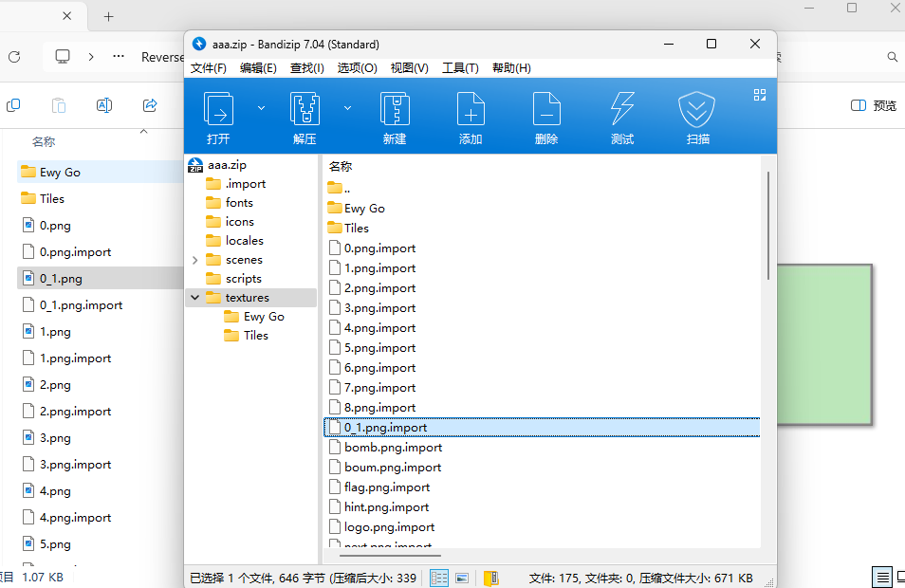Select the logo.png.import file
This screenshot has width=905, height=588.
point(389,527)
